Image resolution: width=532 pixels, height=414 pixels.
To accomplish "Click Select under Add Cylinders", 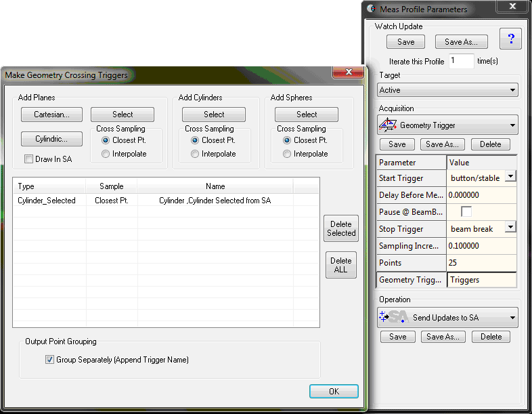I will [214, 115].
